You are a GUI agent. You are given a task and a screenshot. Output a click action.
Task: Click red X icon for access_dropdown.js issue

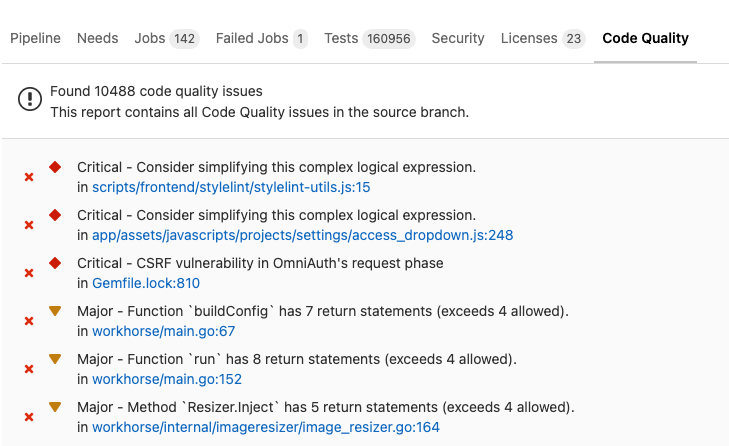point(29,225)
